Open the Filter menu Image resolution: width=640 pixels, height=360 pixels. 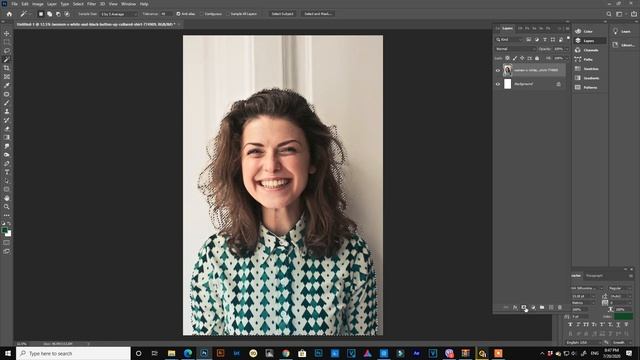point(91,4)
